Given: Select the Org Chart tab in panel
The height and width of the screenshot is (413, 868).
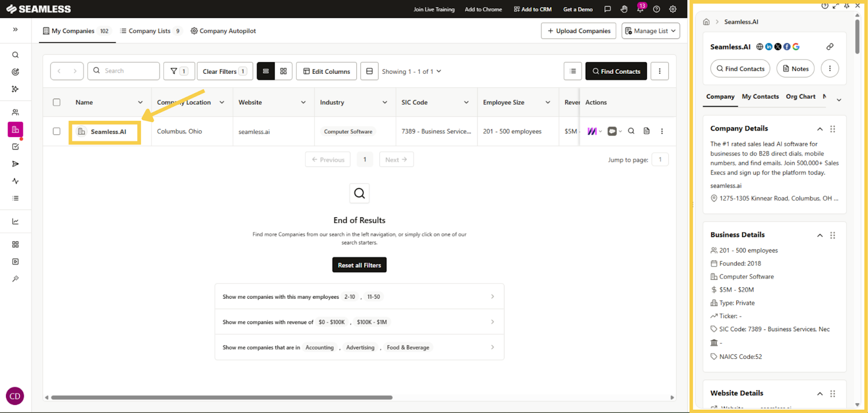Looking at the screenshot, I should click(800, 96).
